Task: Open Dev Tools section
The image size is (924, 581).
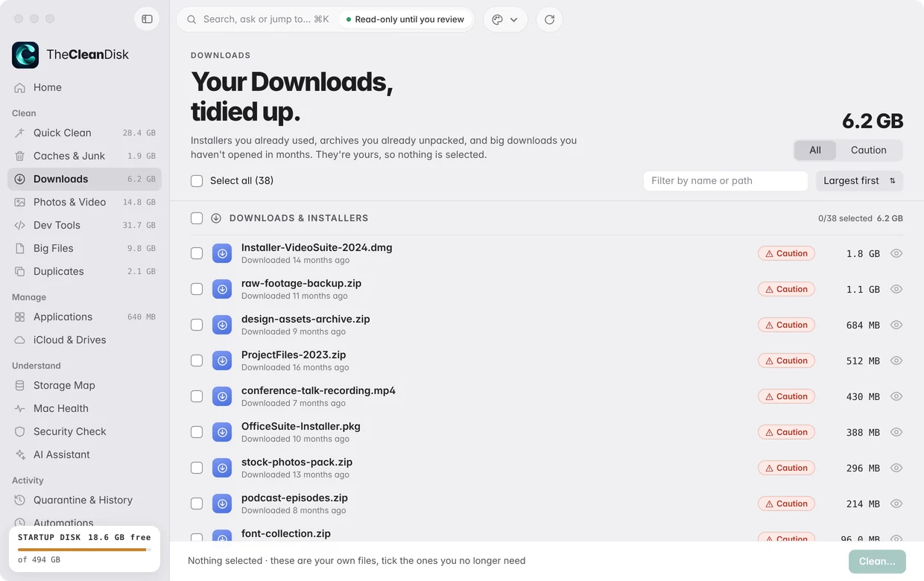Action: pyautogui.click(x=84, y=225)
